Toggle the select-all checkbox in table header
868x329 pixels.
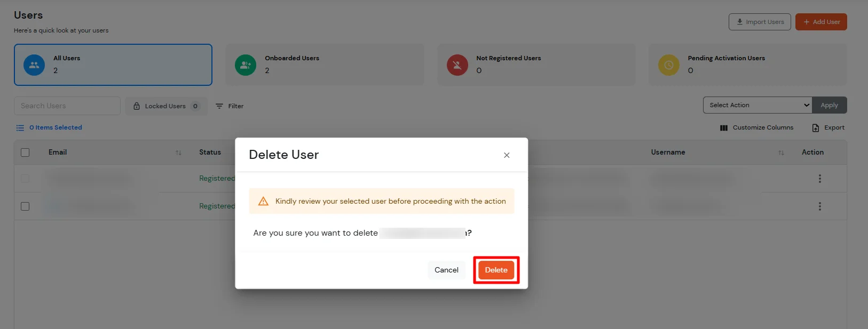[25, 153]
